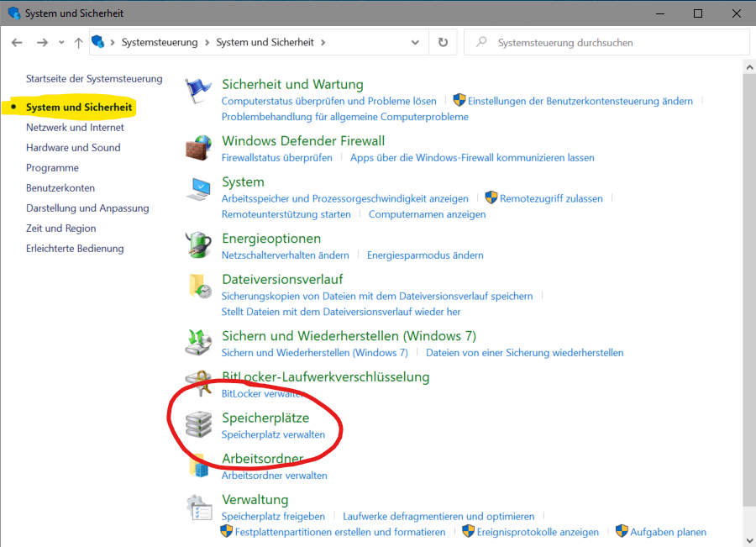Expand the chevron after System und Sicherheit breadcrumb
Screen dimensions: 756x547
pos(323,43)
